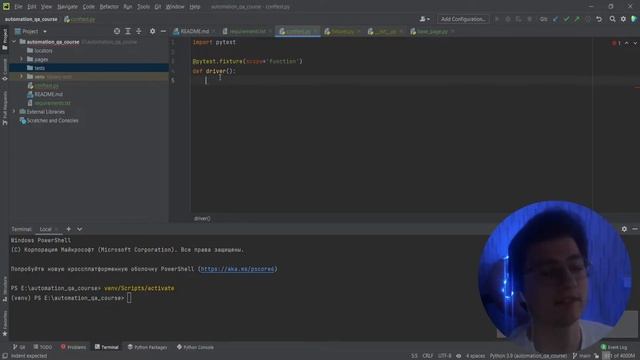Expand the pages folder

22,59
